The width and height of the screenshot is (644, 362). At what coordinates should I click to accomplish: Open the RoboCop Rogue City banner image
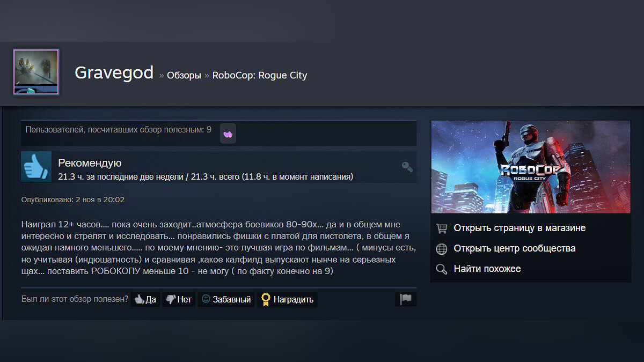531,167
